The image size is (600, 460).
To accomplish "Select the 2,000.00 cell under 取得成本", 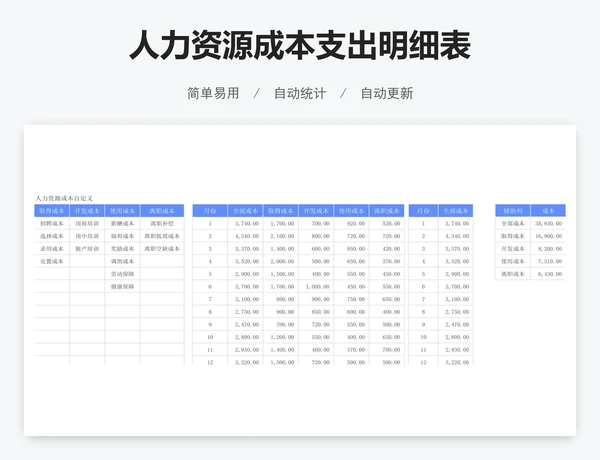I will coord(281,261).
